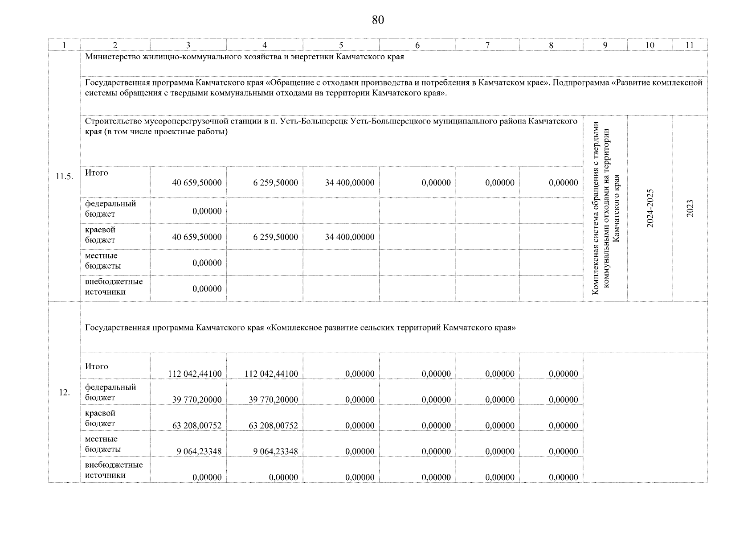Click the row number 12. cell
Screen dimensions: 756x535
tap(64, 392)
